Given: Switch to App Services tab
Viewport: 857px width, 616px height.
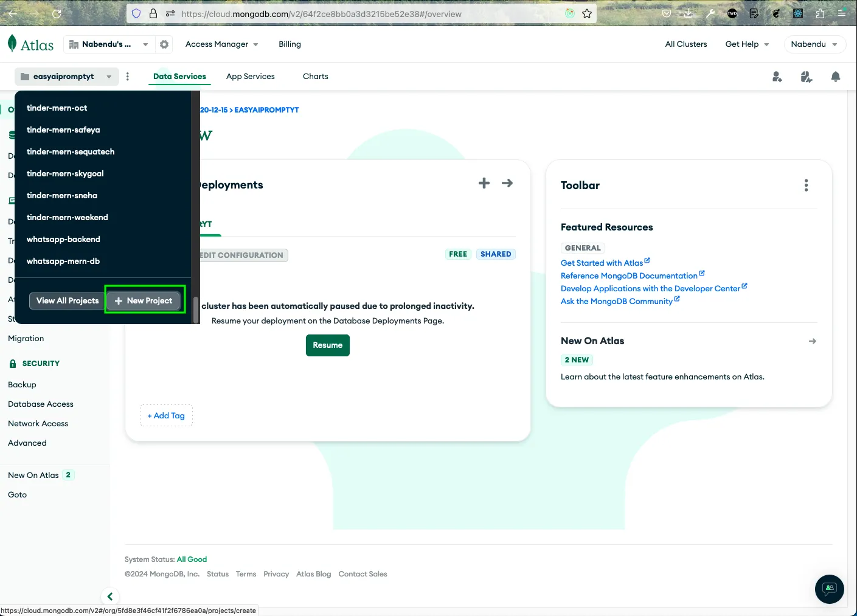Looking at the screenshot, I should [251, 77].
